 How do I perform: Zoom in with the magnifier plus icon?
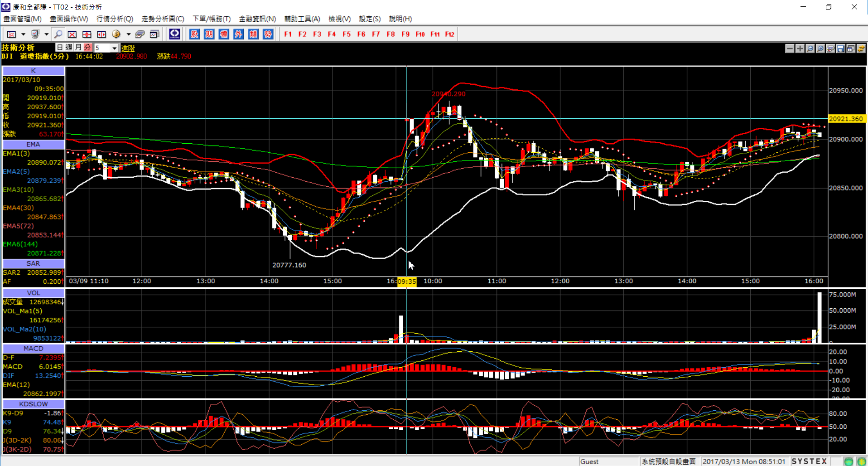[820, 49]
